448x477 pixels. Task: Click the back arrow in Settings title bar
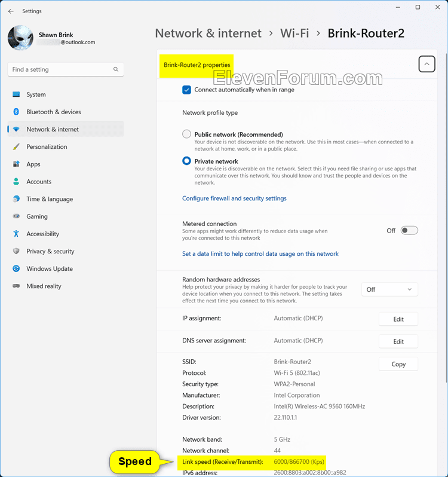[11, 11]
